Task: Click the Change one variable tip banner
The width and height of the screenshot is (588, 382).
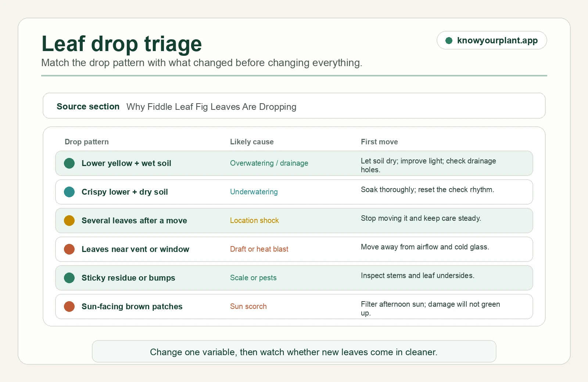Action: [294, 352]
